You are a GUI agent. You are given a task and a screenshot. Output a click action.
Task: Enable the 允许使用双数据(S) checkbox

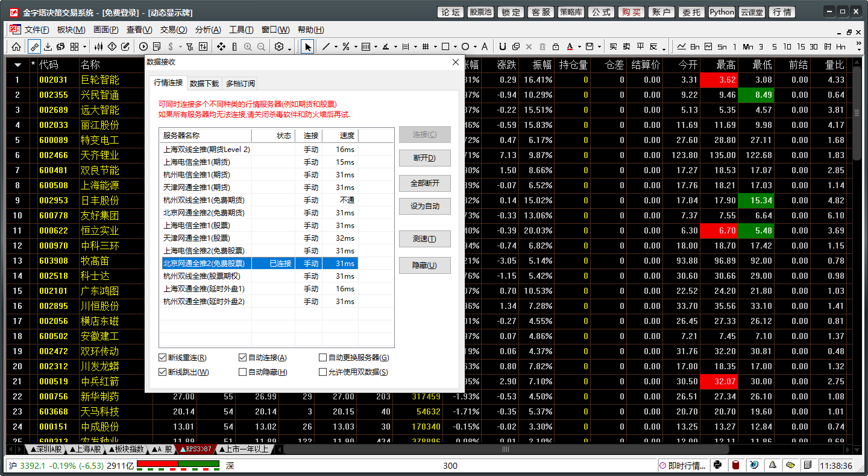322,372
